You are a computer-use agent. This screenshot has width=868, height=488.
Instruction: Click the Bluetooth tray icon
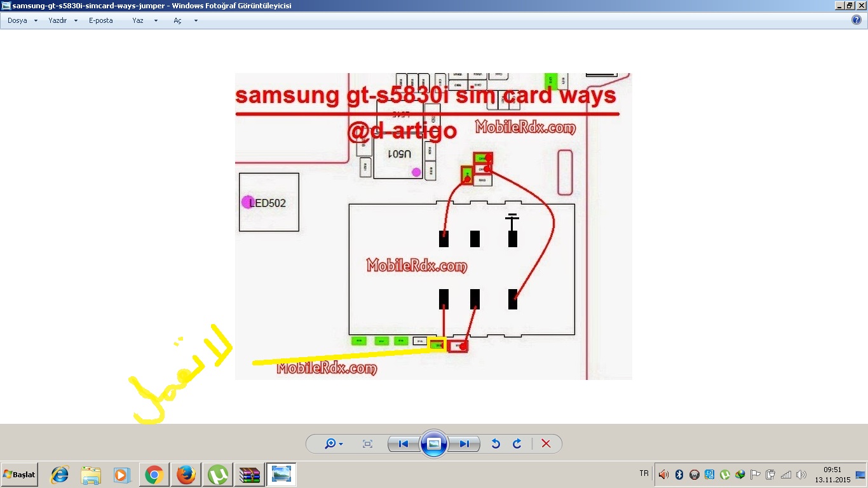click(679, 475)
